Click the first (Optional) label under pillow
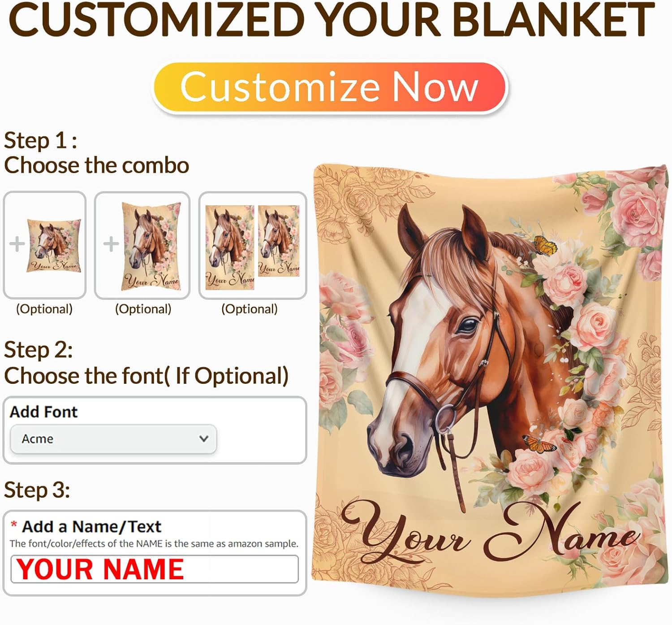The image size is (672, 625). click(44, 309)
